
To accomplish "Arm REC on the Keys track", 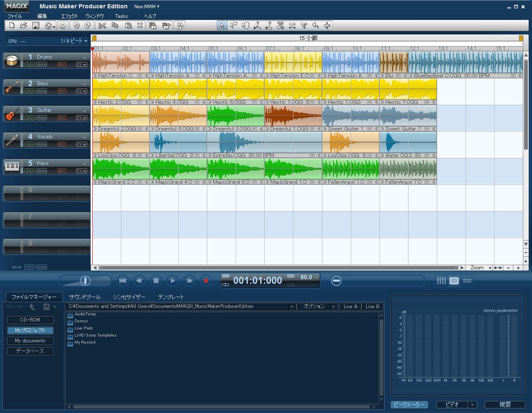I will [62, 171].
